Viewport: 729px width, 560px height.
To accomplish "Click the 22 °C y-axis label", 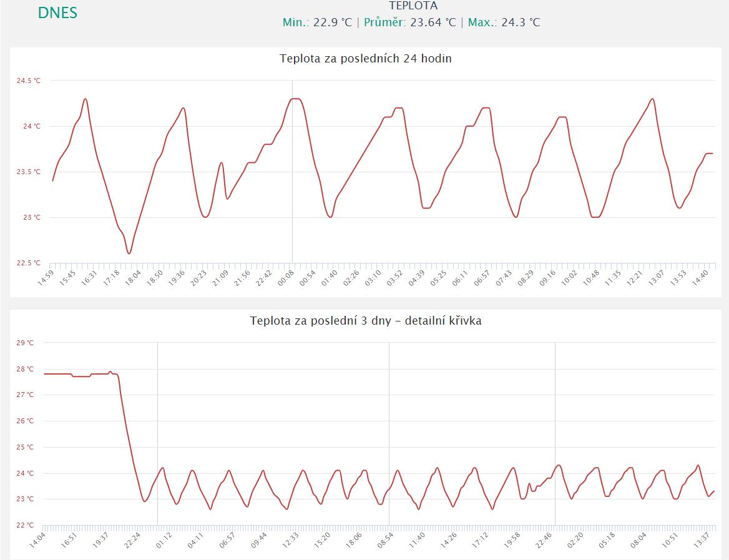I will (x=26, y=525).
